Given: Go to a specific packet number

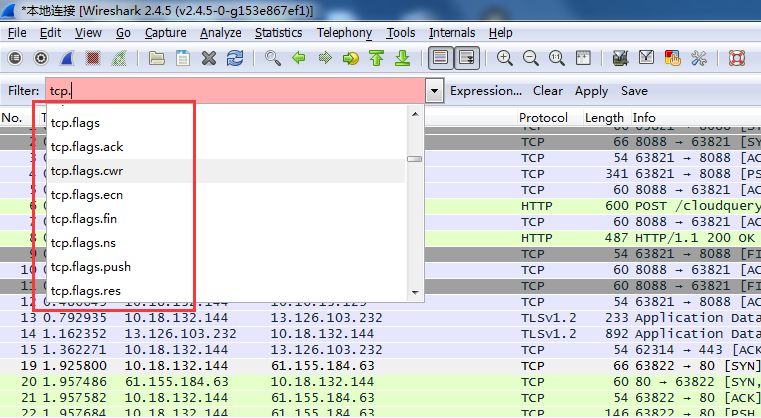Looking at the screenshot, I should 350,59.
